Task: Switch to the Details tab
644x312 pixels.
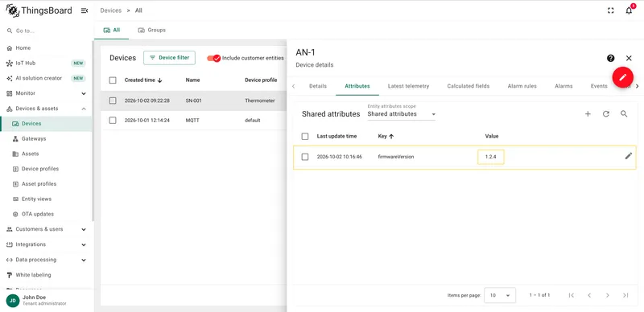Action: pos(318,86)
